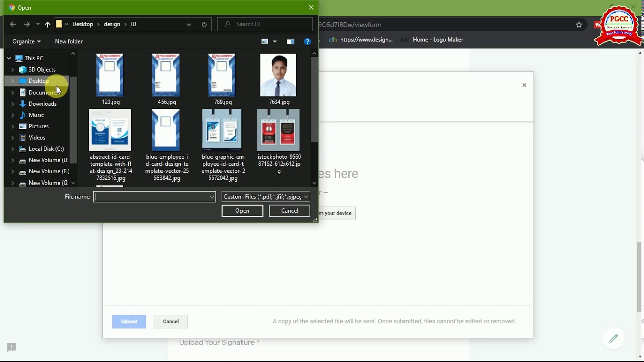
Task: Click Cancel in the file dialog
Action: tap(289, 211)
